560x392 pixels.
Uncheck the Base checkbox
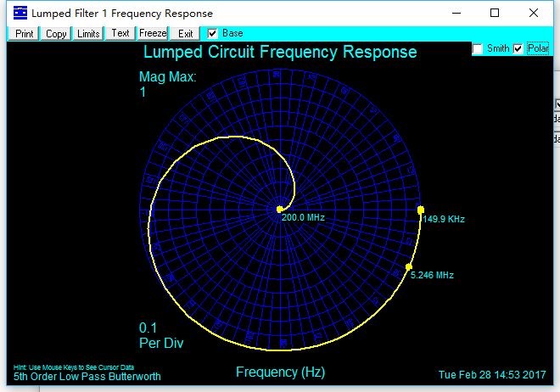tap(212, 34)
